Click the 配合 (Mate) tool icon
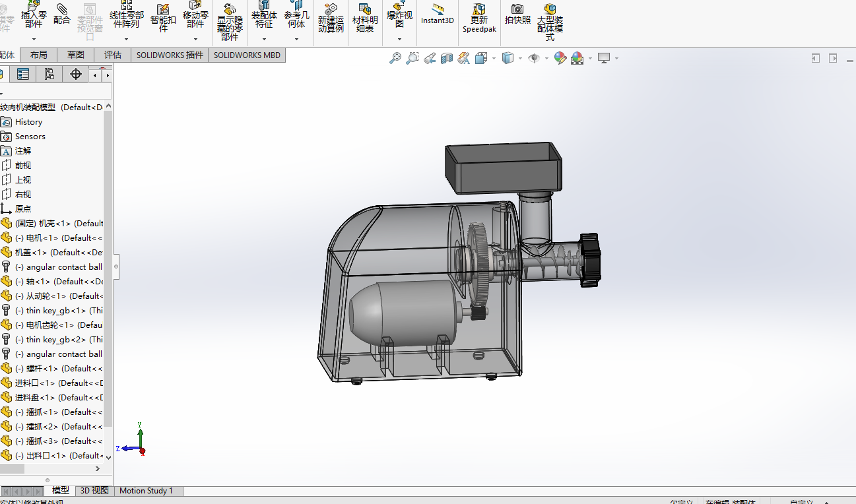Image resolution: width=856 pixels, height=504 pixels. 61,13
